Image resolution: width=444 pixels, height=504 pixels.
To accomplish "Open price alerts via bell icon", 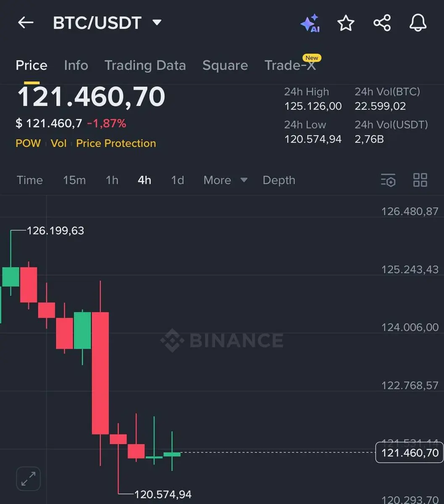I will 418,23.
